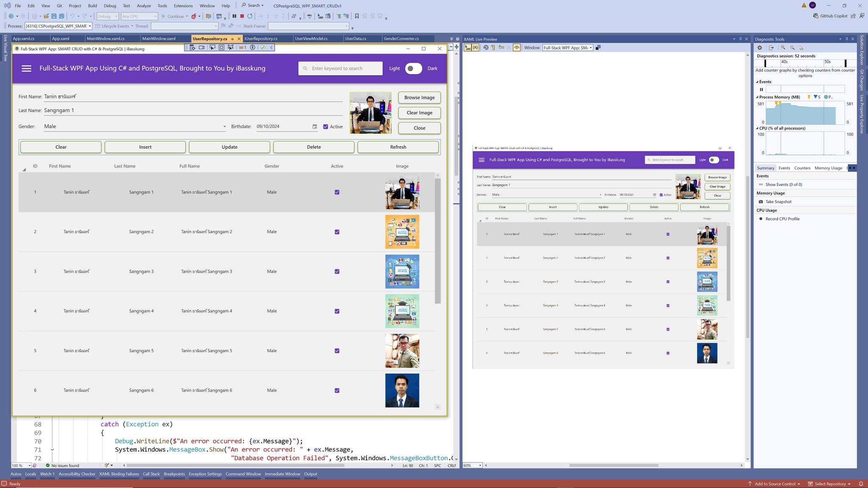
Task: Open the Process dropdown in debug toolbar
Action: click(x=58, y=26)
